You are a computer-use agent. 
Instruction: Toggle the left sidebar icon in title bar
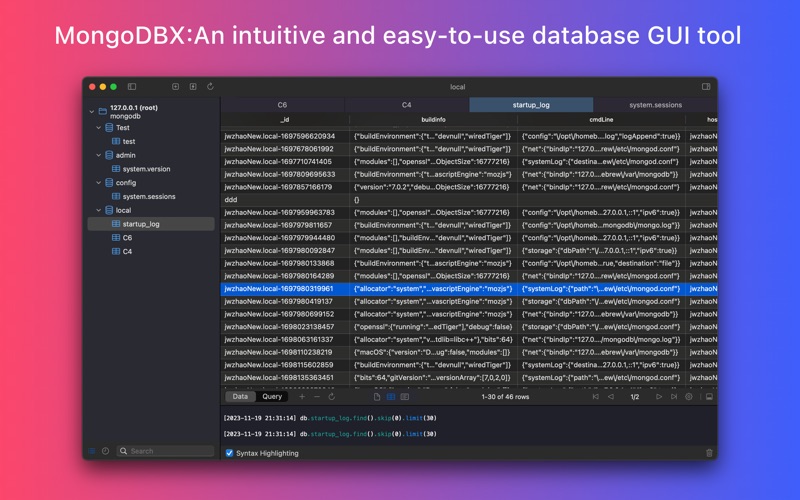[x=132, y=87]
